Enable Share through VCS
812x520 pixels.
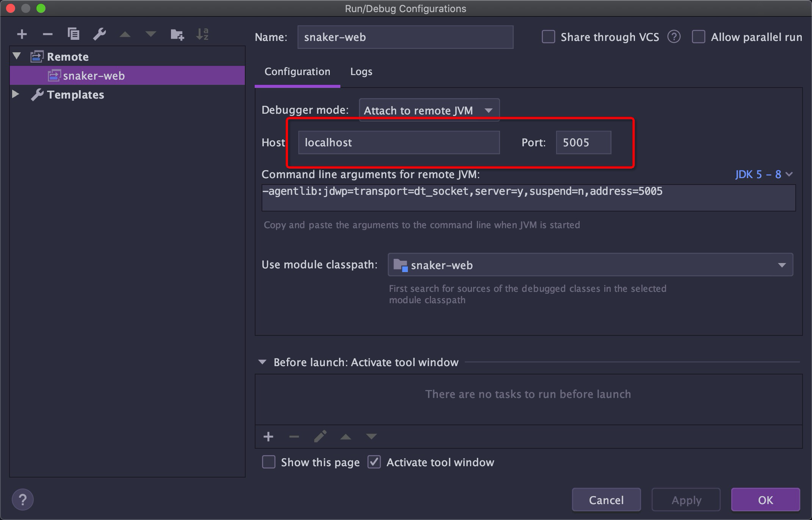[549, 37]
